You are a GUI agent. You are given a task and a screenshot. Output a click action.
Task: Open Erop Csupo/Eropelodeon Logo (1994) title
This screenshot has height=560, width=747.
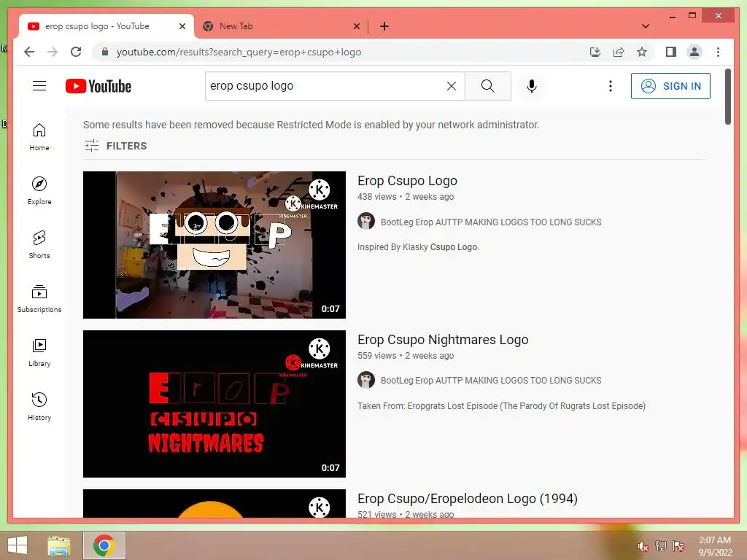[468, 499]
